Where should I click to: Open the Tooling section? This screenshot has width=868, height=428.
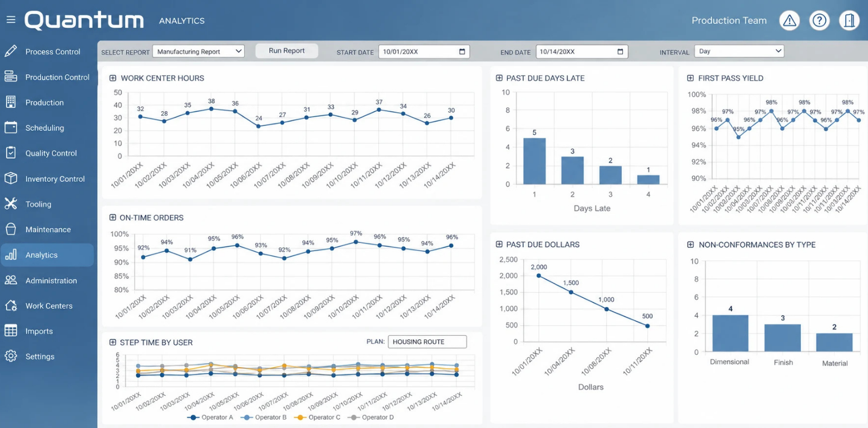click(39, 205)
